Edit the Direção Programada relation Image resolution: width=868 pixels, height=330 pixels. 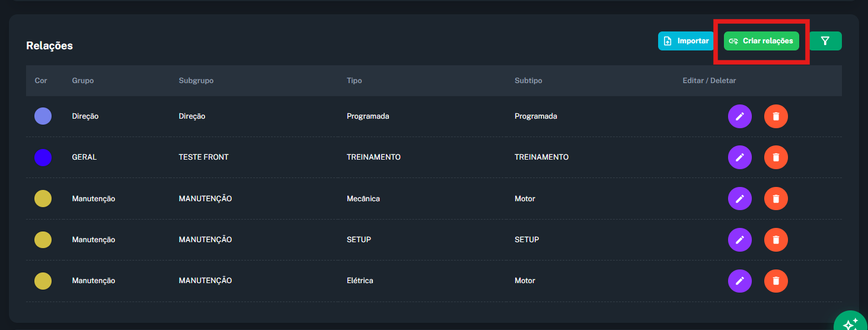(739, 116)
